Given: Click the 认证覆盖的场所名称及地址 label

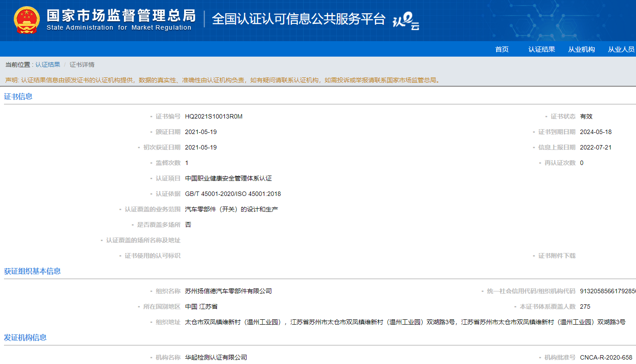Looking at the screenshot, I should pos(143,240).
